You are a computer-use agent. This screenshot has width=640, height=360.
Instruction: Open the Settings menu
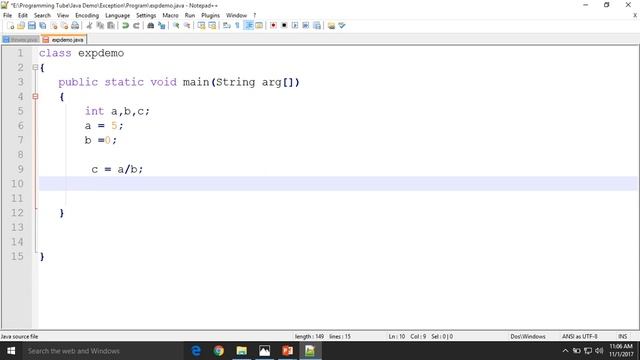[146, 16]
